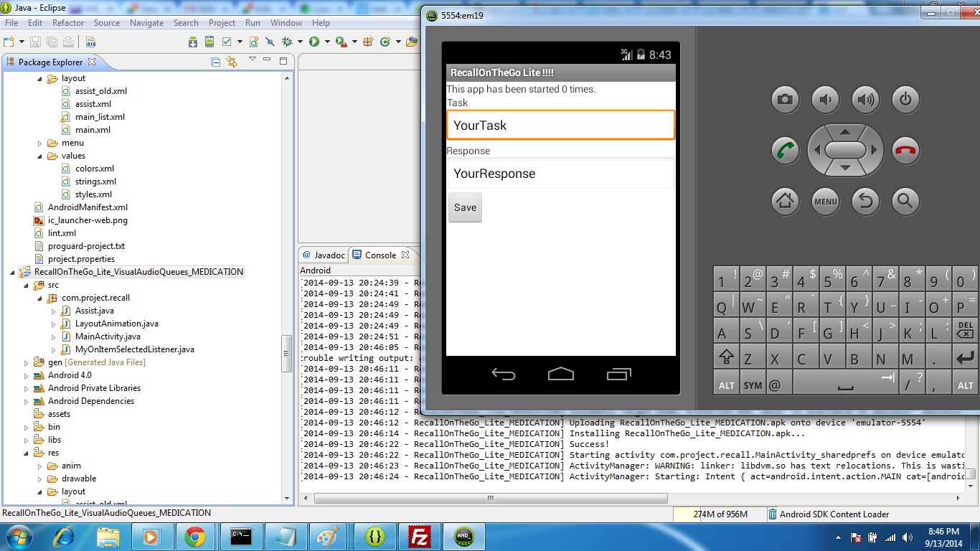This screenshot has height=551, width=980.
Task: Open Android SDK Manager in Eclipse toolbar
Action: [193, 42]
